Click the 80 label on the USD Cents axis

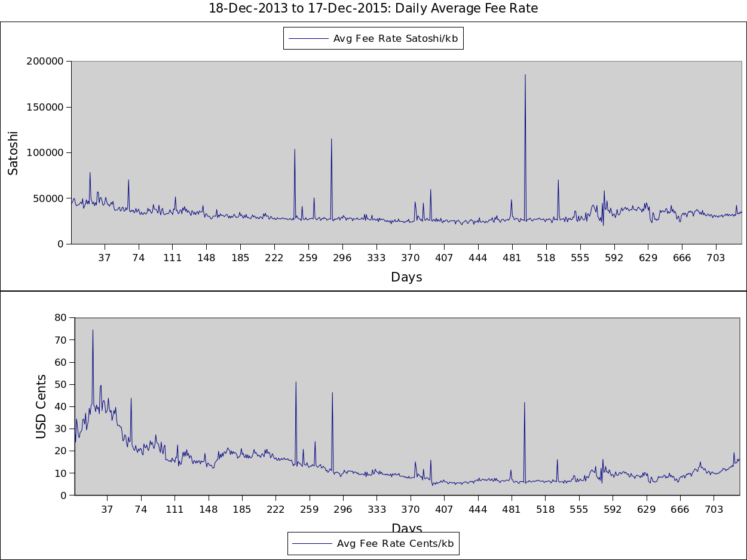click(x=60, y=317)
